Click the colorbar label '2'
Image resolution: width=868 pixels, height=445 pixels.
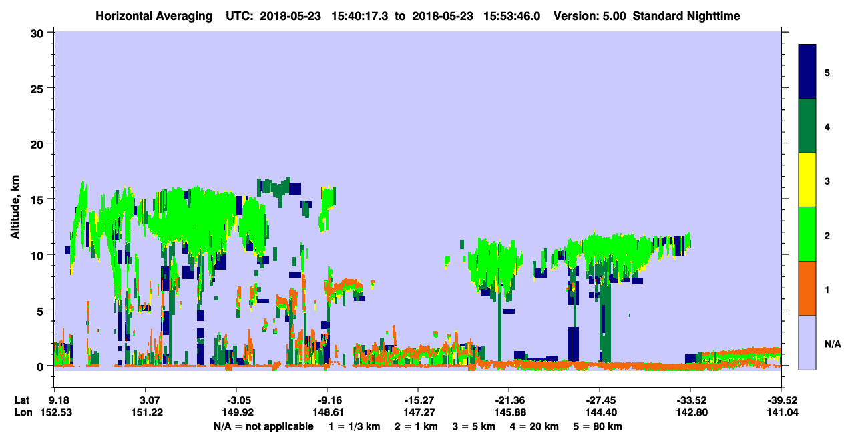[827, 235]
